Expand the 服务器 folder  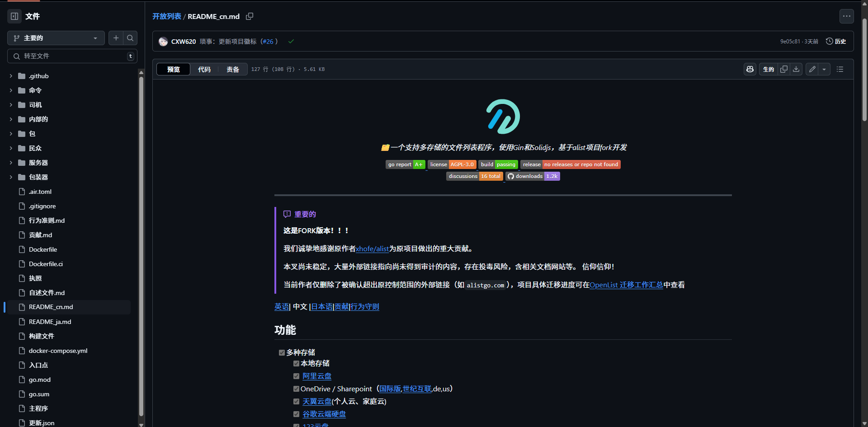point(11,163)
